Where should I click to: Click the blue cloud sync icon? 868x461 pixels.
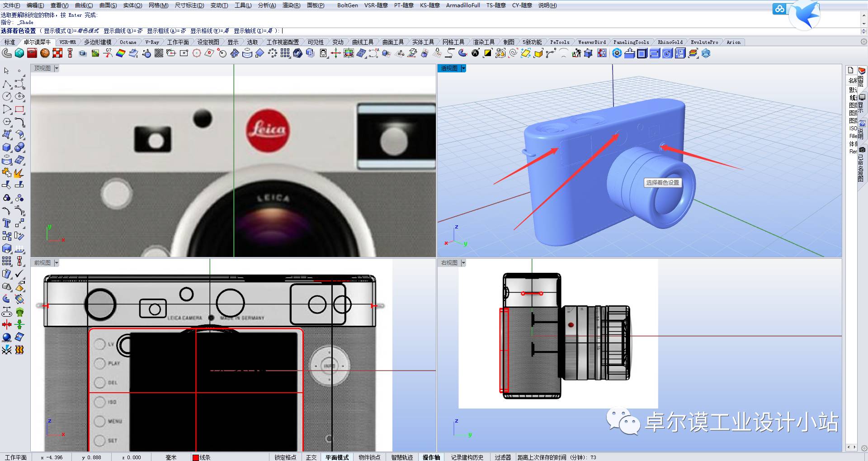point(779,9)
